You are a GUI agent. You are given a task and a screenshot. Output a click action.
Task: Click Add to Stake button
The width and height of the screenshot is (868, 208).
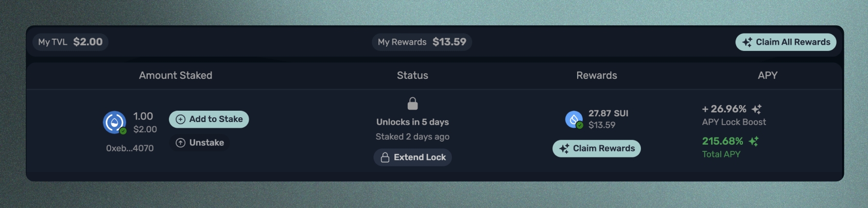209,119
